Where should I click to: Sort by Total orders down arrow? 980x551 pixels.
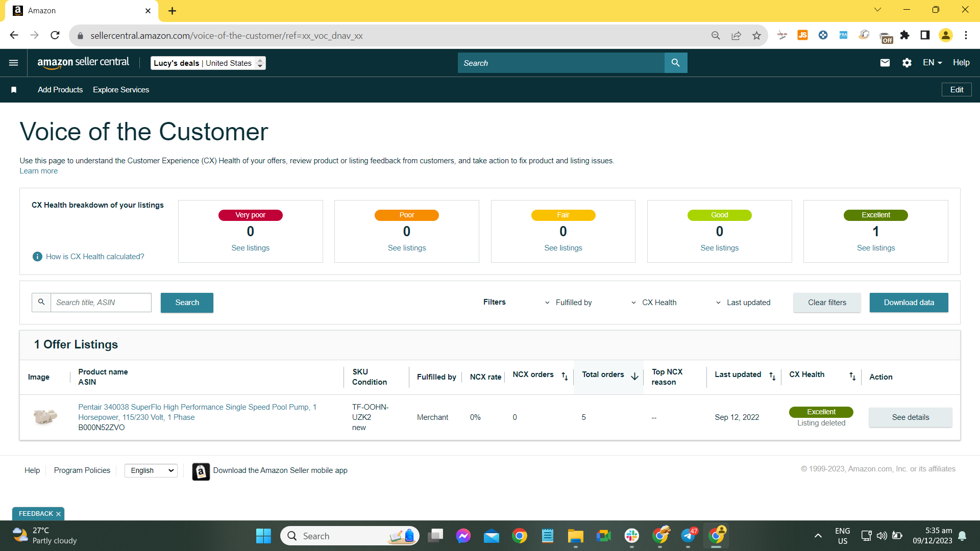[634, 377]
